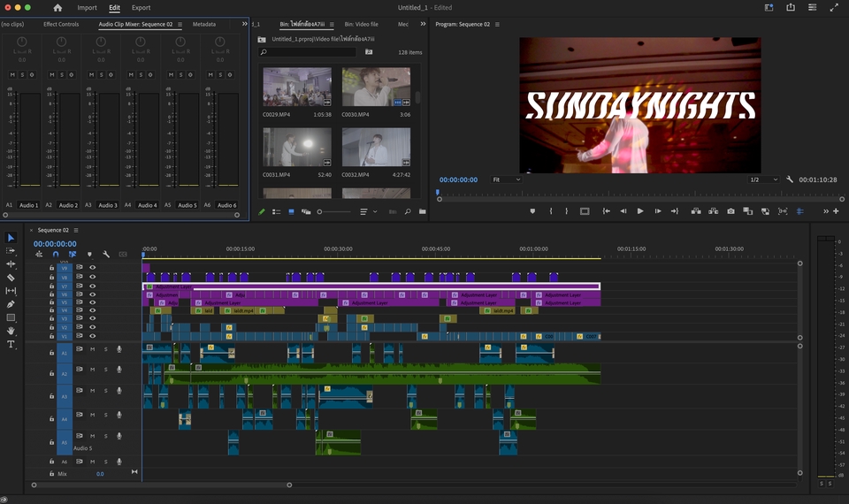Step Back one frame in Program monitor

coord(623,211)
